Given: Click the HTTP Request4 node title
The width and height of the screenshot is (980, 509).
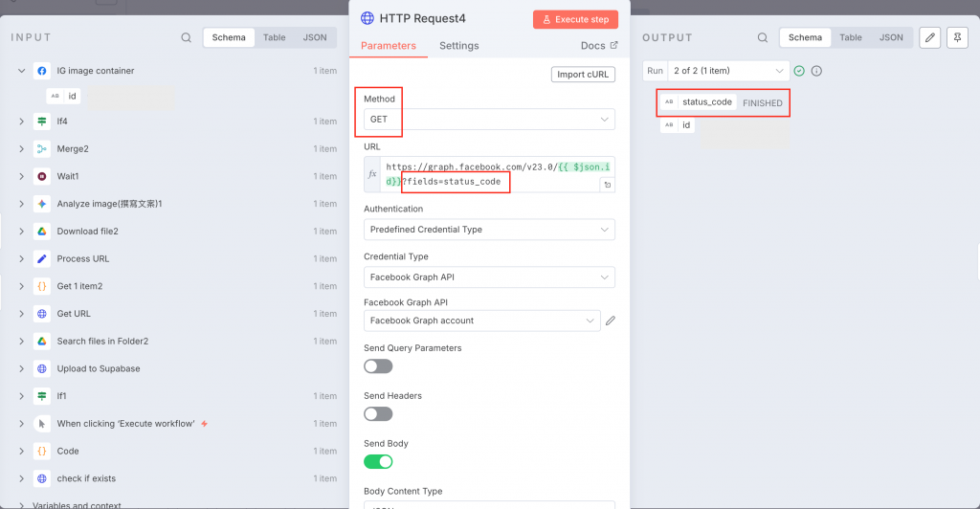Looking at the screenshot, I should [422, 18].
